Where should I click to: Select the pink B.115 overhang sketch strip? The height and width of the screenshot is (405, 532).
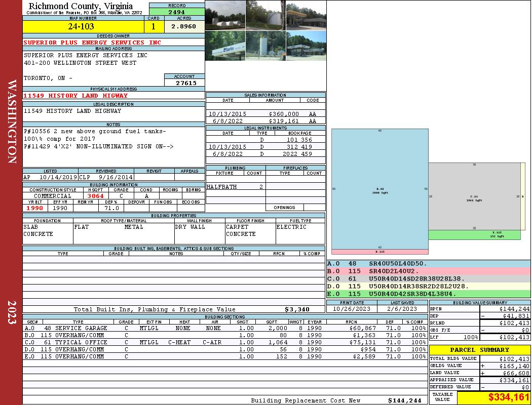(x=379, y=252)
